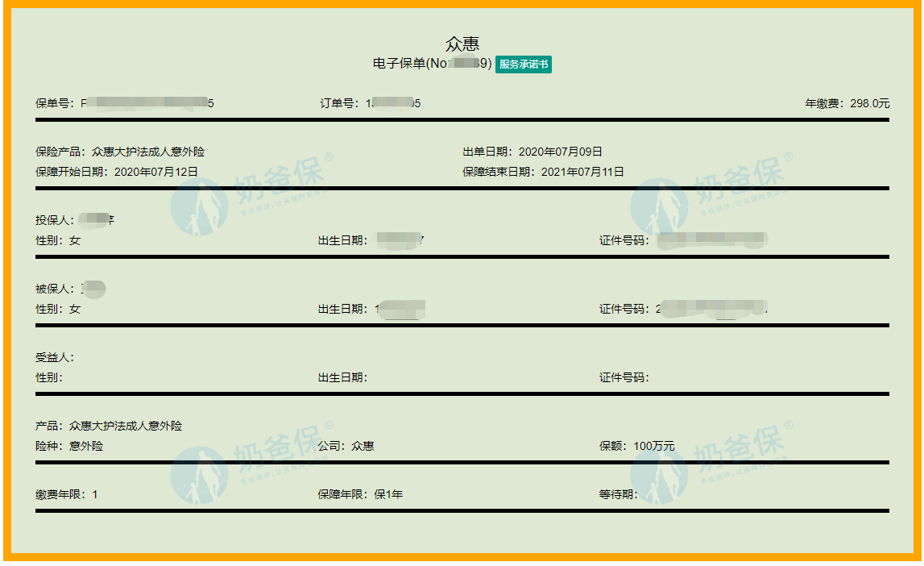Click 出生日期 in the 投保人 section
This screenshot has width=924, height=566.
371,240
